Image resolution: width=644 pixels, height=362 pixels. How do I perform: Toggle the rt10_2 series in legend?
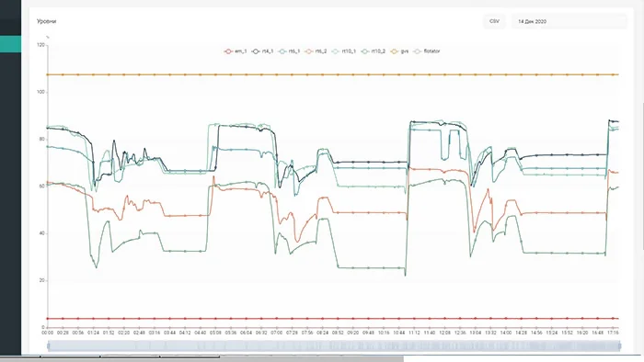(373, 51)
